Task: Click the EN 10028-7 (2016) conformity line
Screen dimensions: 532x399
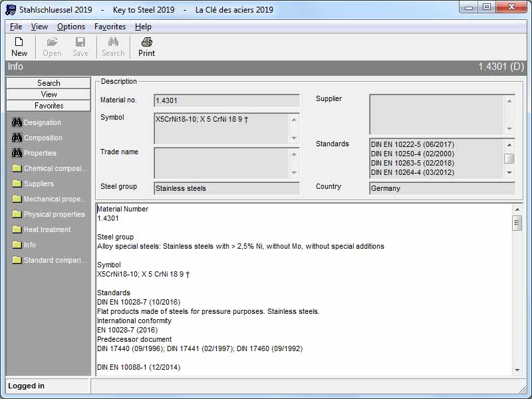Action: [127, 330]
